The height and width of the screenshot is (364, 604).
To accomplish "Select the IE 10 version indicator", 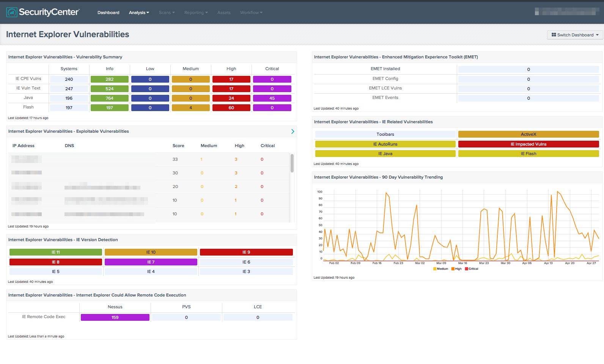I will click(x=151, y=252).
